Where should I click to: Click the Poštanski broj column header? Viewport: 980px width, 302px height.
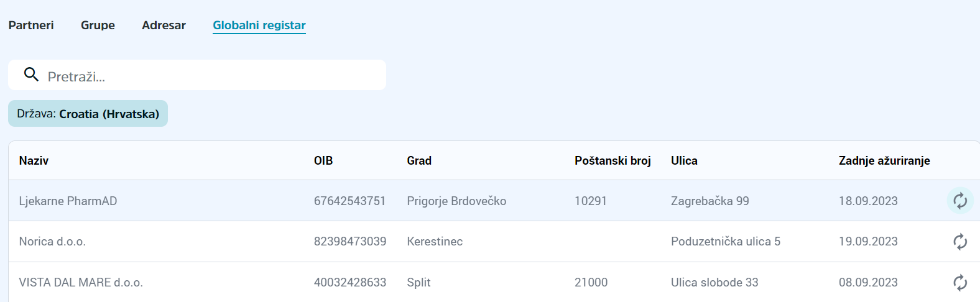612,161
